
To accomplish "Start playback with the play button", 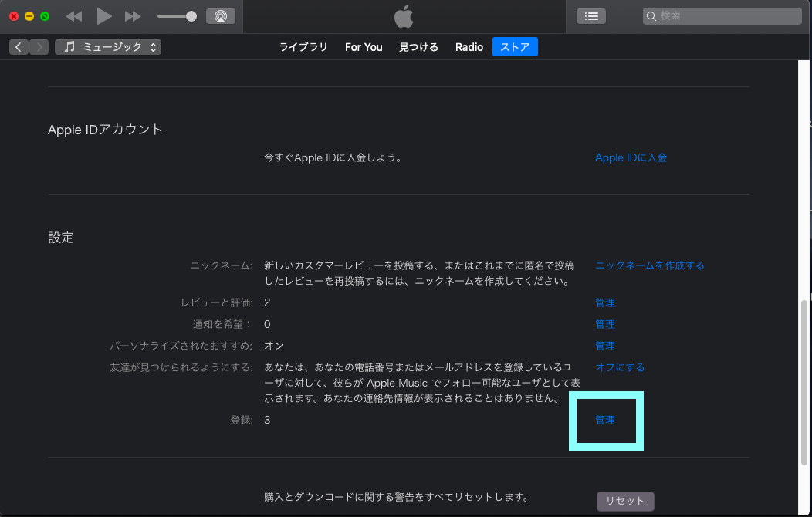I will tap(104, 16).
